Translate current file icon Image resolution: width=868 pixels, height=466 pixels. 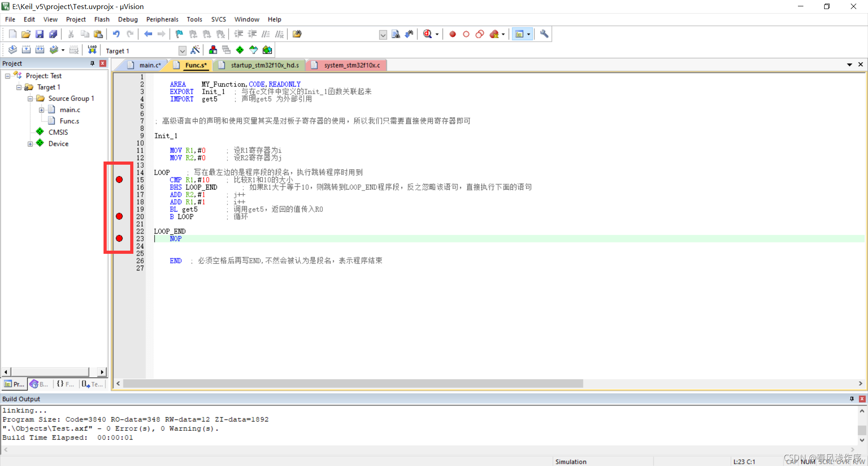point(13,50)
